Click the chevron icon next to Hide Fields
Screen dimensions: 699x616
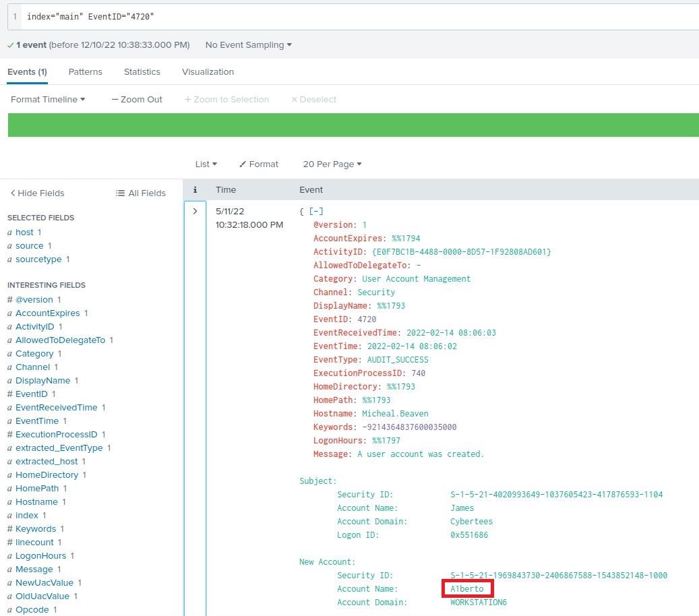[12, 193]
